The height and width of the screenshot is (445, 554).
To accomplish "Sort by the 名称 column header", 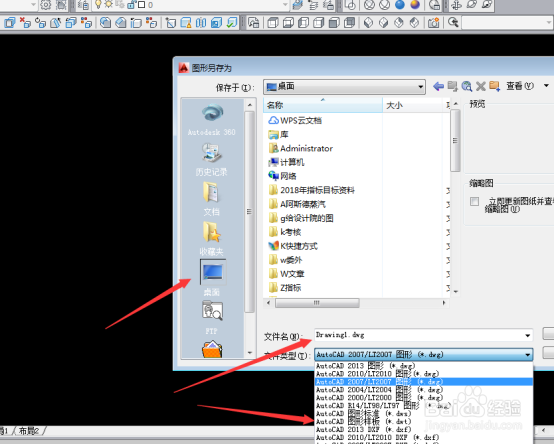I will pyautogui.click(x=323, y=105).
